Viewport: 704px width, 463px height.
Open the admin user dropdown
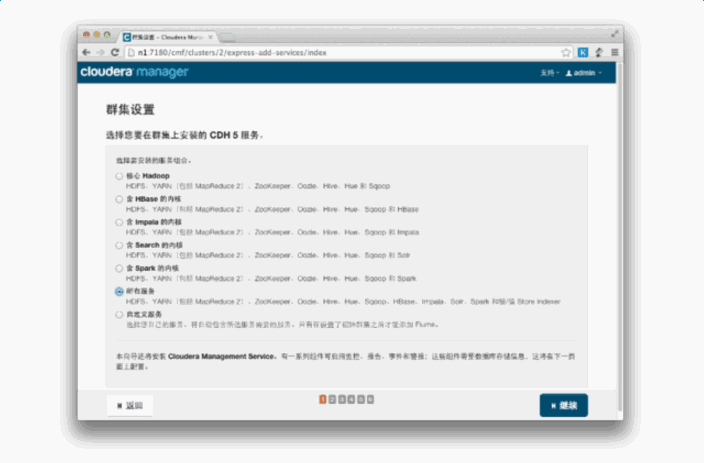584,73
